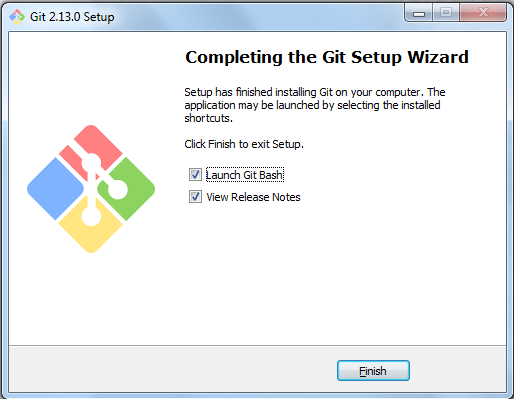Click the blue square of Git logo
Viewport: 514px width, 399px height.
click(55, 189)
